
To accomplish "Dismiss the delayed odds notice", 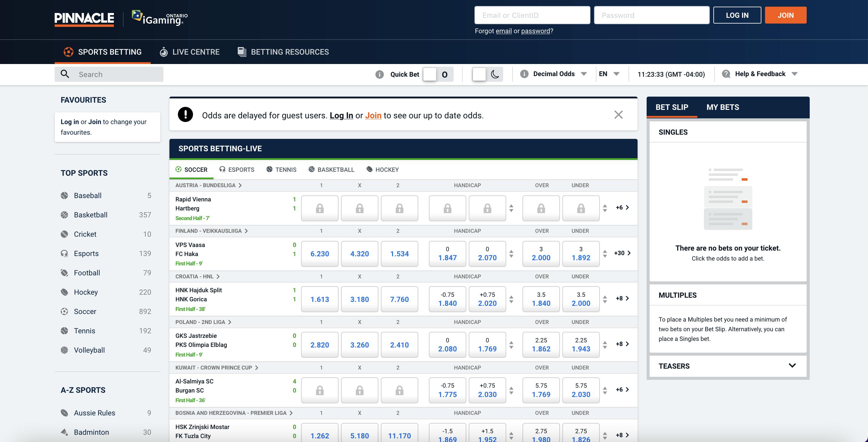I will click(618, 115).
